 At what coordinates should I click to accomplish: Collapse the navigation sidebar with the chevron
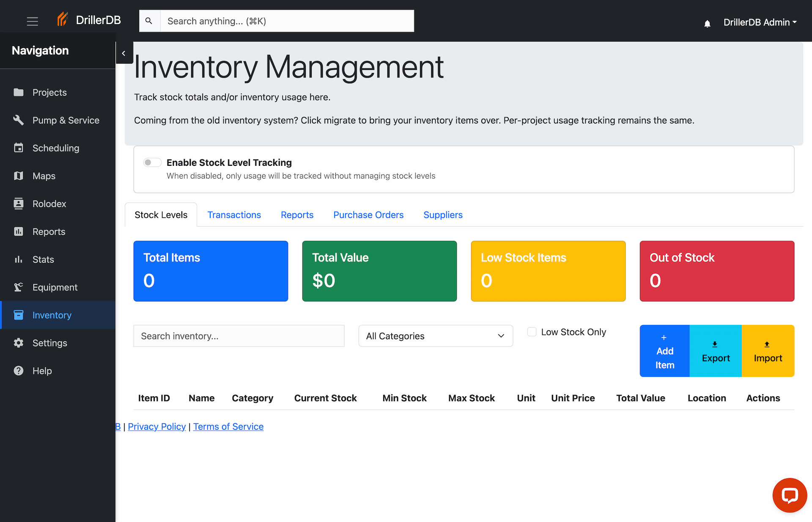(x=124, y=53)
